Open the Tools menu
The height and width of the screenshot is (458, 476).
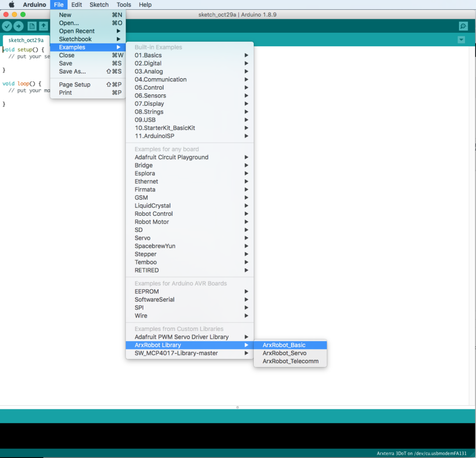123,5
